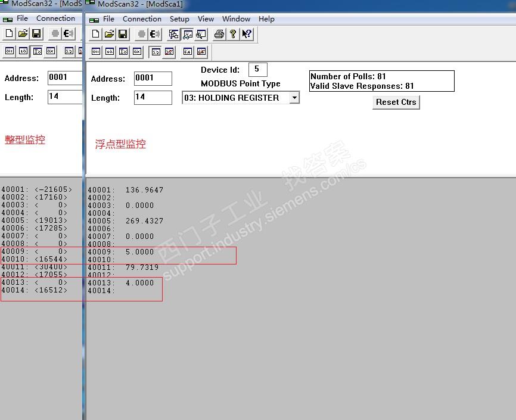Disconnect icon in front ModScan32 window
The width and height of the screenshot is (516, 420).
point(155,34)
